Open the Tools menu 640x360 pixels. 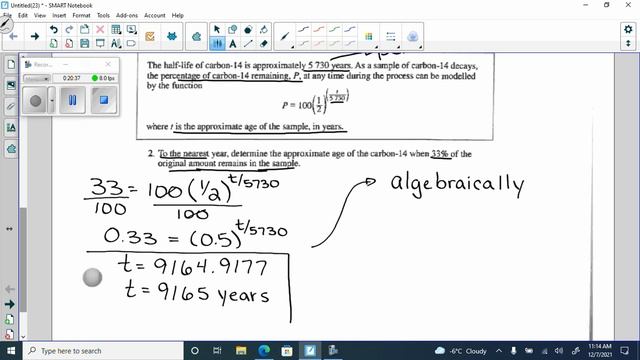point(103,15)
